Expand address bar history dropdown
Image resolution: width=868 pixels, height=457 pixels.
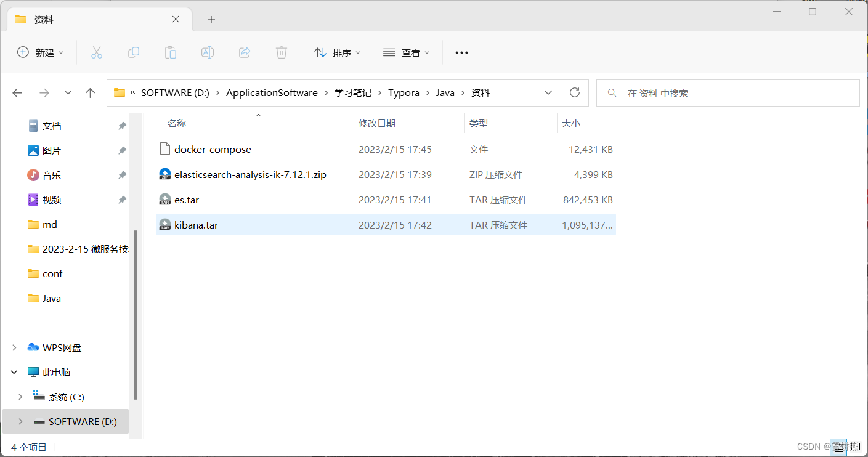[548, 92]
